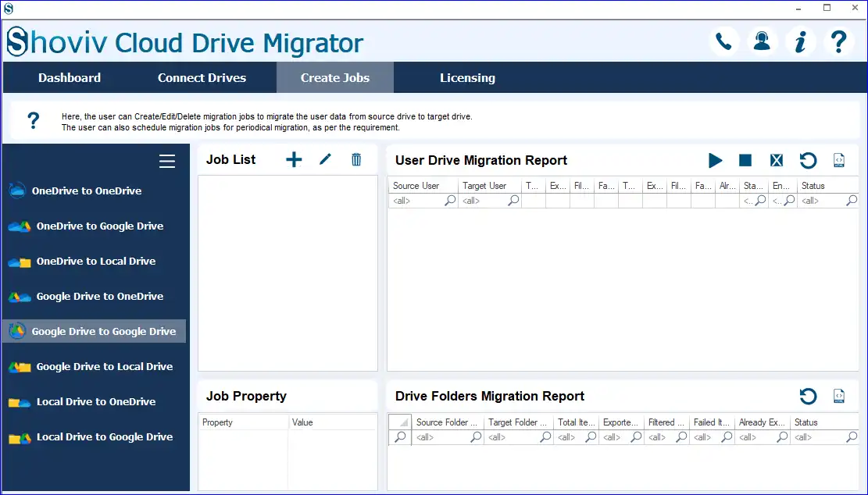The height and width of the screenshot is (495, 868).
Task: Switch to the Dashboard tab
Action: pyautogui.click(x=70, y=77)
